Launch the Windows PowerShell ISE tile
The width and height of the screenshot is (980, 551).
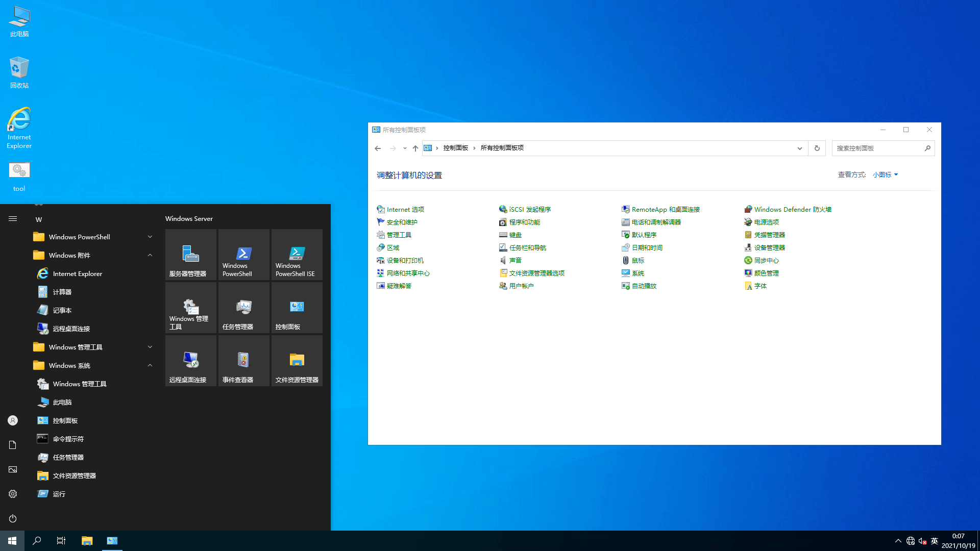tap(297, 254)
